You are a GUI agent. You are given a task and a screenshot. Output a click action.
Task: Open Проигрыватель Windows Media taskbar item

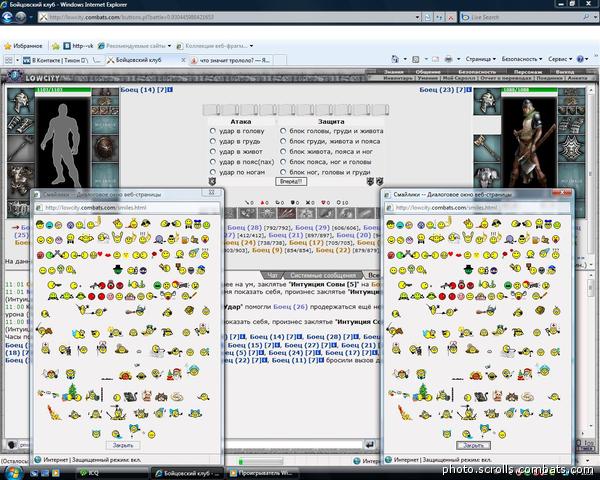(x=262, y=473)
